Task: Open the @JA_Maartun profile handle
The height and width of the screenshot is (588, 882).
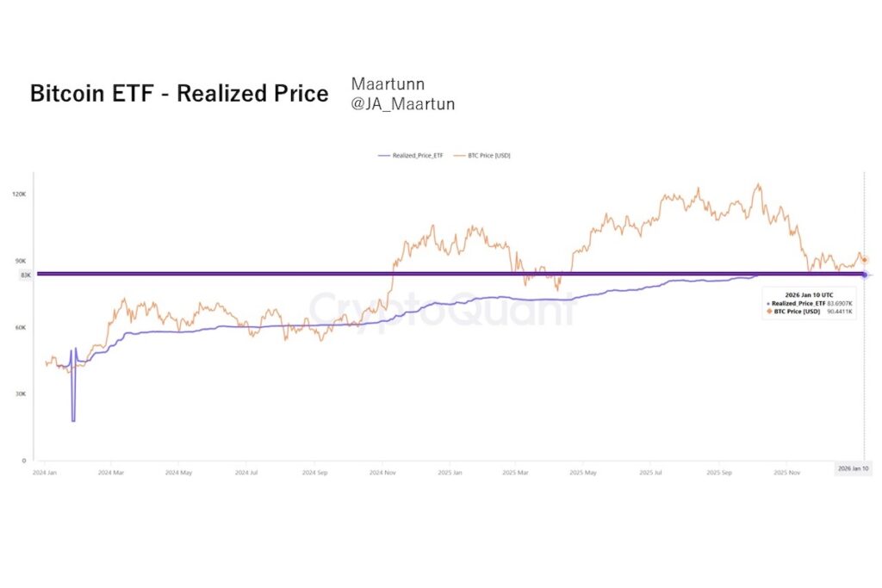Action: [403, 104]
